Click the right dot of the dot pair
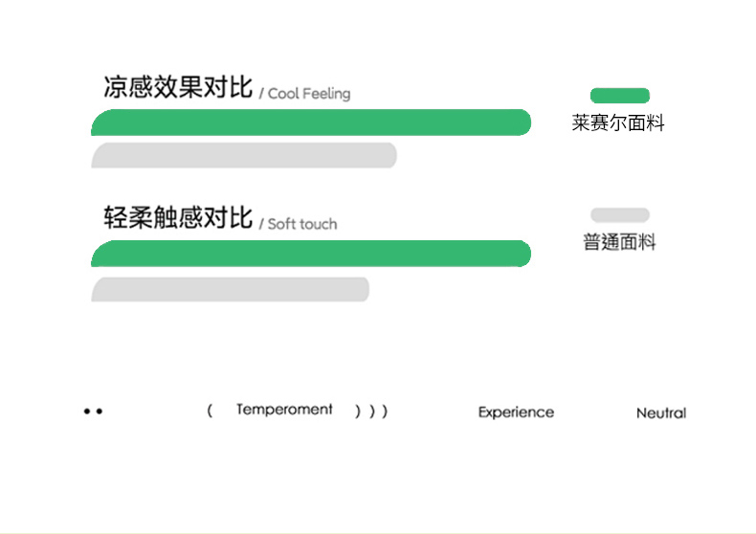756x534 pixels. pyautogui.click(x=100, y=412)
